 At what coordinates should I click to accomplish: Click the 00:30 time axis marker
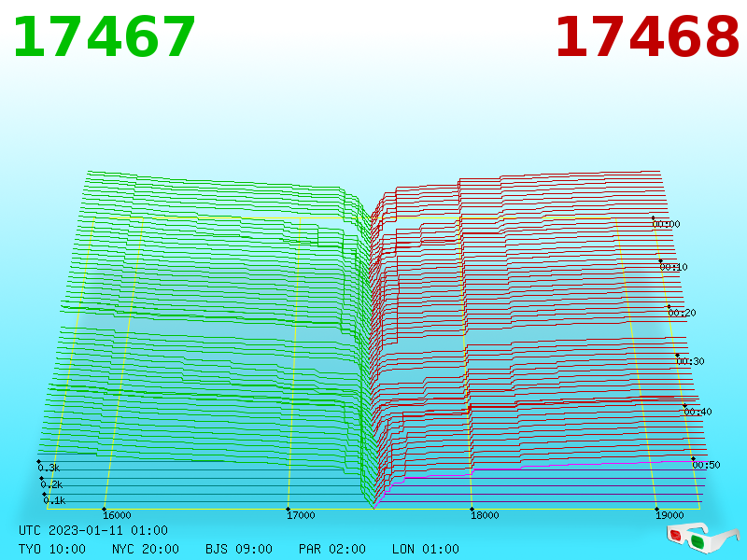690,361
